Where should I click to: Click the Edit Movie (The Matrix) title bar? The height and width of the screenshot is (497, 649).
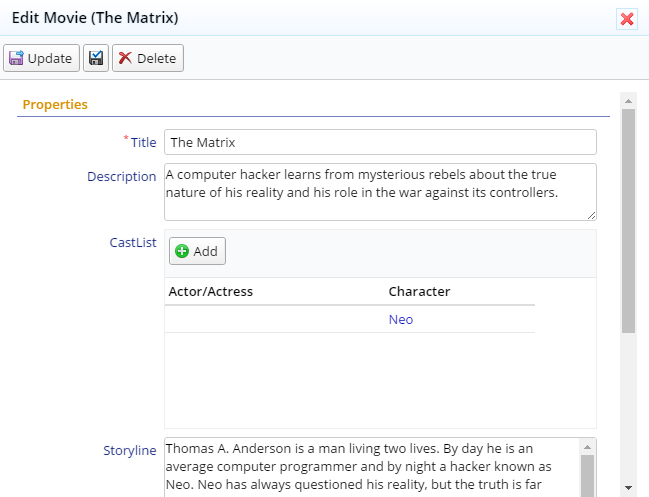[300, 19]
